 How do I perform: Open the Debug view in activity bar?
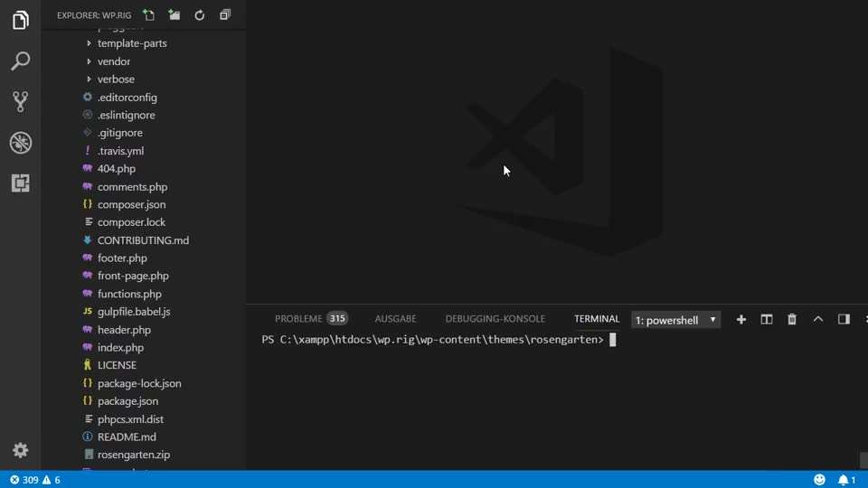click(x=20, y=143)
